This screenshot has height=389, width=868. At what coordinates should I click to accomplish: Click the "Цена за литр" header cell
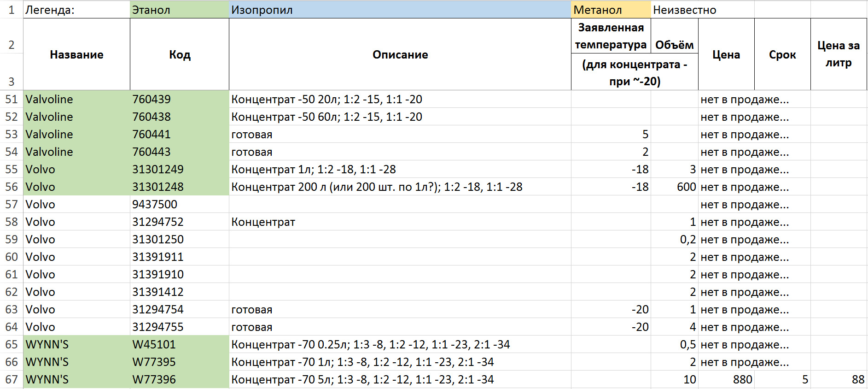pos(838,54)
